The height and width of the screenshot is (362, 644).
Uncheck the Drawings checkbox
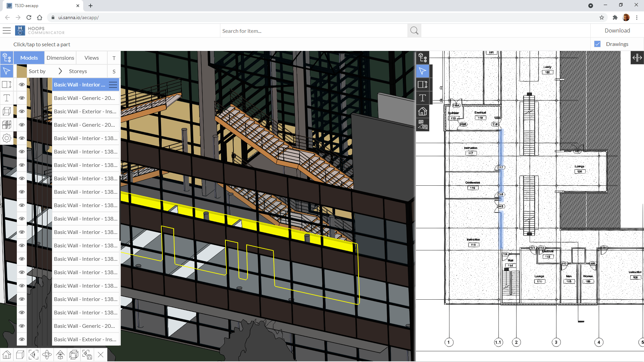point(598,44)
